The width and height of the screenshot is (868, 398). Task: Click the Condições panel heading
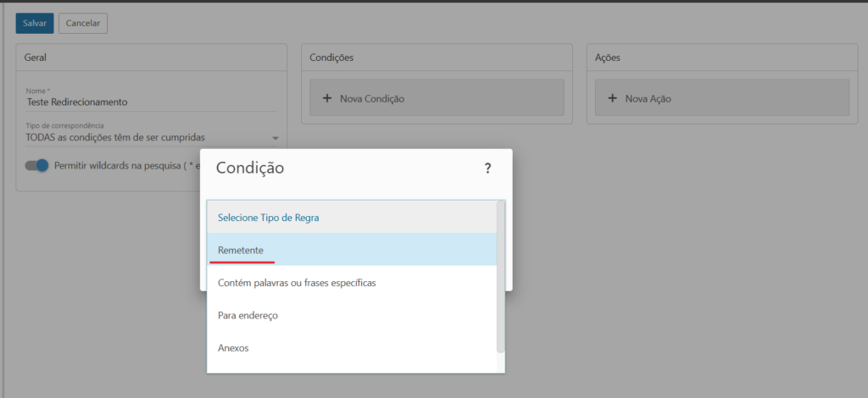tap(331, 58)
